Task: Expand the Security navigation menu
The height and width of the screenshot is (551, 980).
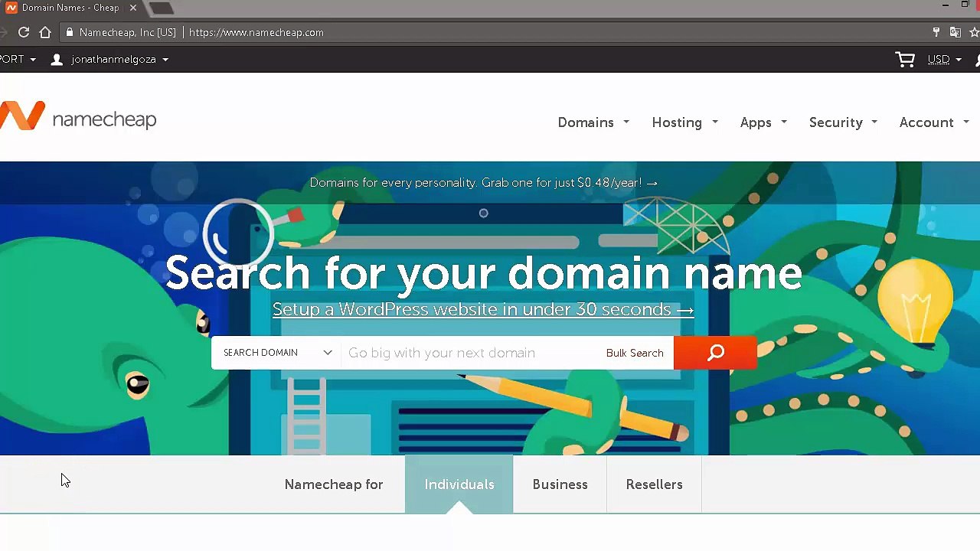Action: click(843, 122)
